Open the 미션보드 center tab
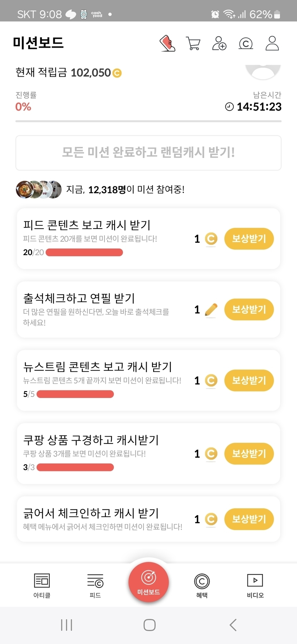The image size is (297, 644). [x=148, y=582]
